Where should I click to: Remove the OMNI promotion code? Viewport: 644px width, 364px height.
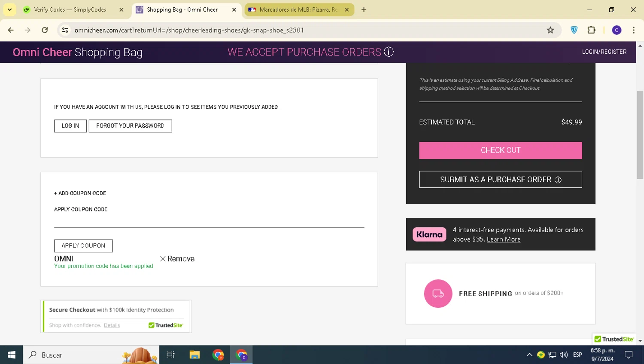point(177,259)
